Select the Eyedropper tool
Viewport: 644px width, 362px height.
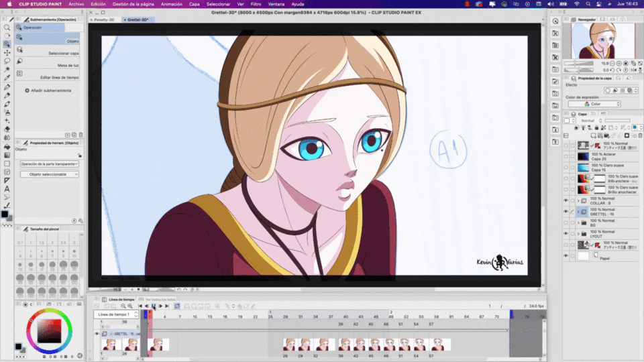pos(7,78)
